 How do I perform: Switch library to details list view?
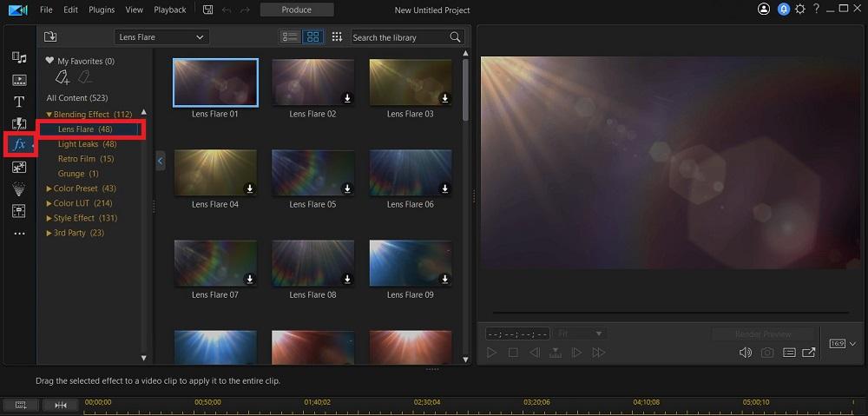290,36
